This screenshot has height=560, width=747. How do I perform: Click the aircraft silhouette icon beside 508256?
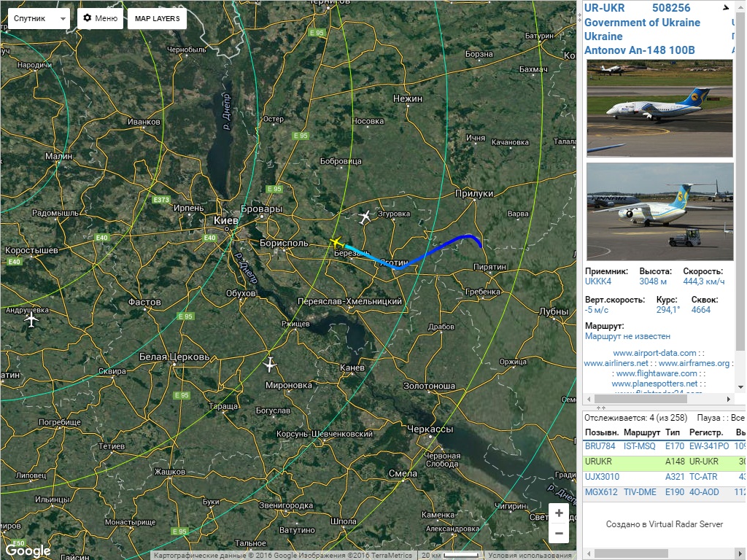click(x=726, y=7)
